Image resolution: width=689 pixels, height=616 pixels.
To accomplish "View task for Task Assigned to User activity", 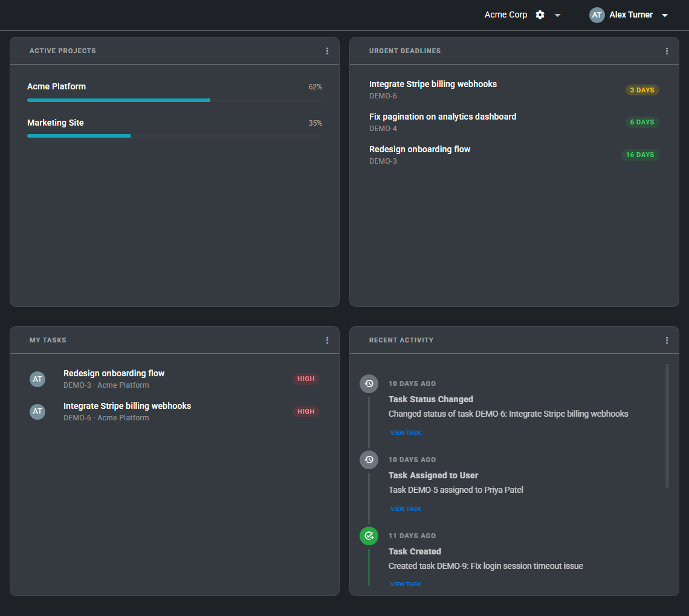I will [406, 509].
